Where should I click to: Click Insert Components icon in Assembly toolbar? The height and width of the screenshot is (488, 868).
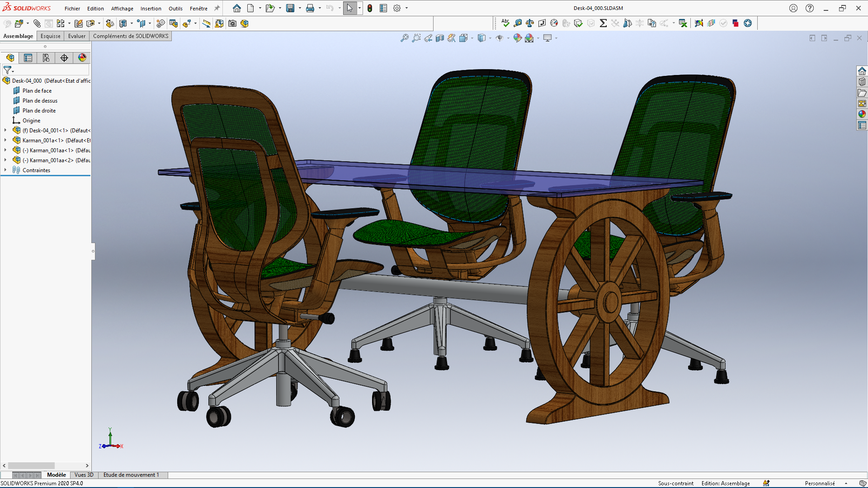click(x=19, y=23)
